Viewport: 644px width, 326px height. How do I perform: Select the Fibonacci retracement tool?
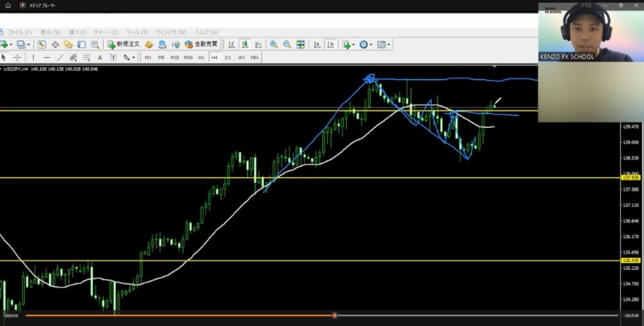pos(86,58)
